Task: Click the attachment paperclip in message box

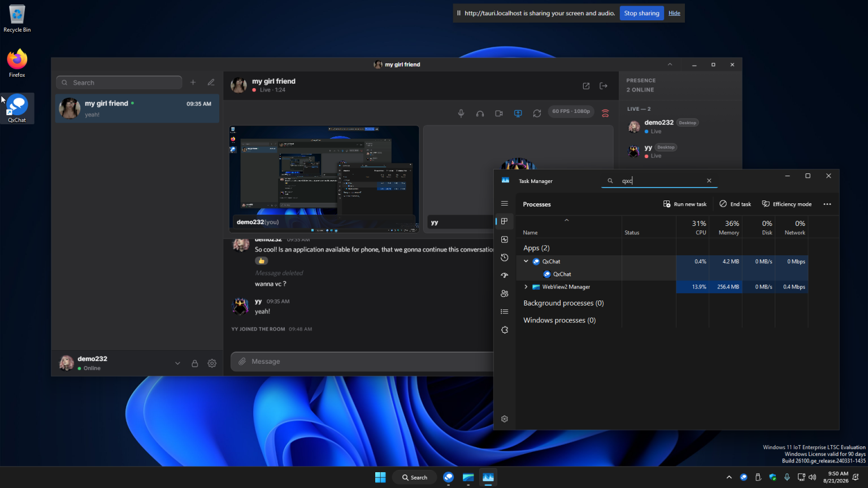Action: coord(242,361)
